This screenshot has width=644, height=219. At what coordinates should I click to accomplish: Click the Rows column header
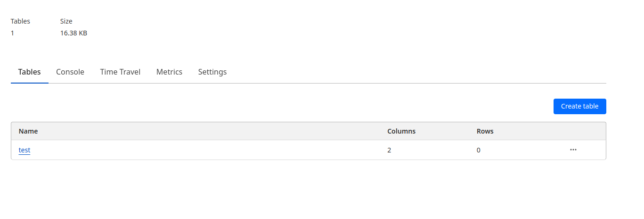[485, 131]
